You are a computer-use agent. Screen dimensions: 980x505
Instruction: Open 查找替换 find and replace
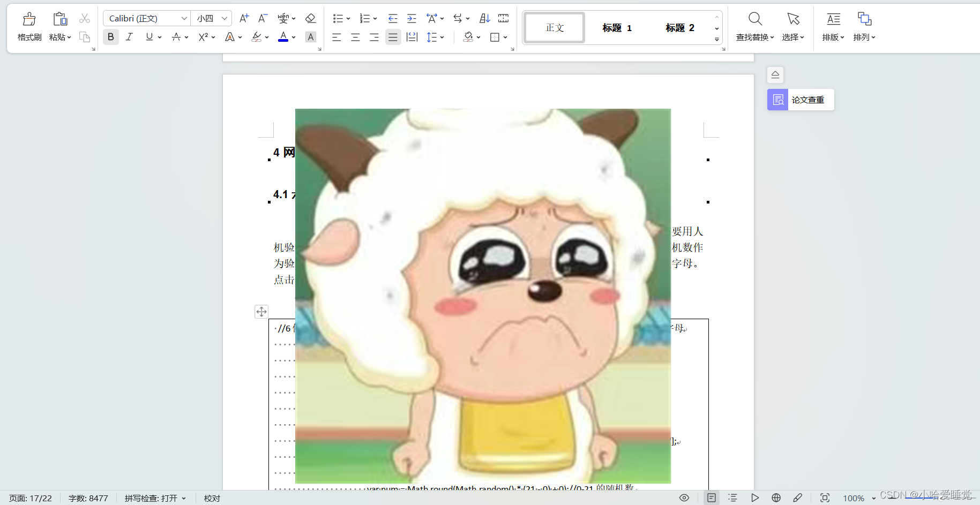pyautogui.click(x=754, y=26)
